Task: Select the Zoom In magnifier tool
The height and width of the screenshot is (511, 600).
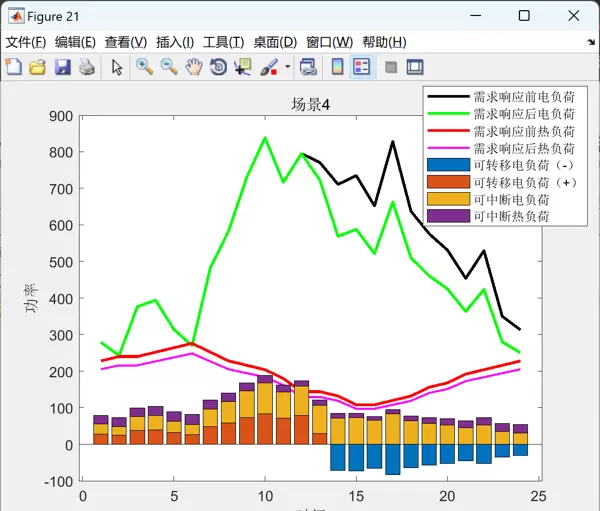Action: click(x=145, y=67)
